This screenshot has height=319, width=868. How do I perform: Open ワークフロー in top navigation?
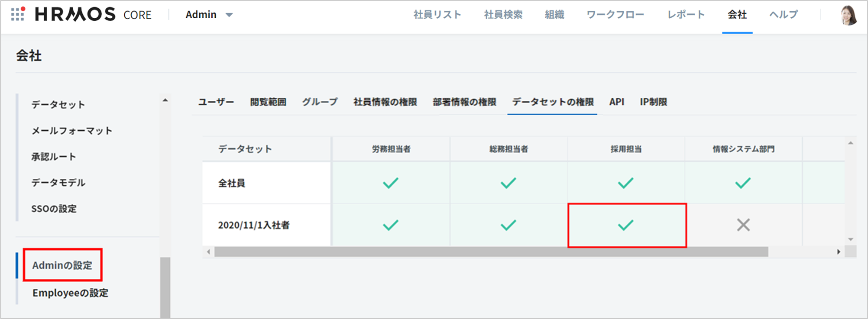pos(615,15)
